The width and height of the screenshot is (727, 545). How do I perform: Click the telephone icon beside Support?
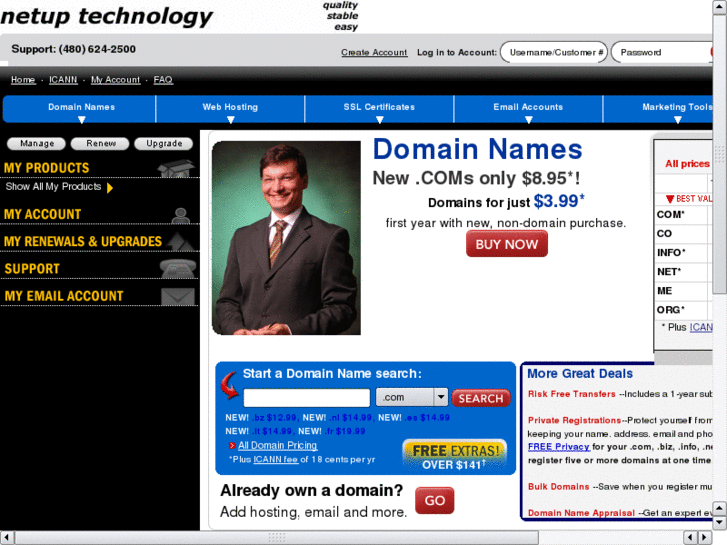coord(178,269)
